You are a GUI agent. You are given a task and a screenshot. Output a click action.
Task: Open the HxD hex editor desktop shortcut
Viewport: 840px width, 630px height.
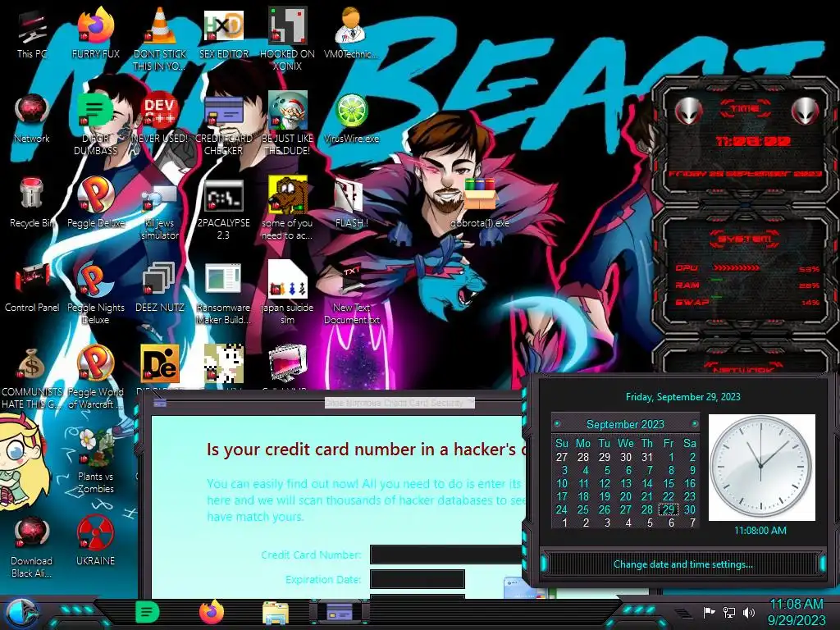tap(223, 34)
